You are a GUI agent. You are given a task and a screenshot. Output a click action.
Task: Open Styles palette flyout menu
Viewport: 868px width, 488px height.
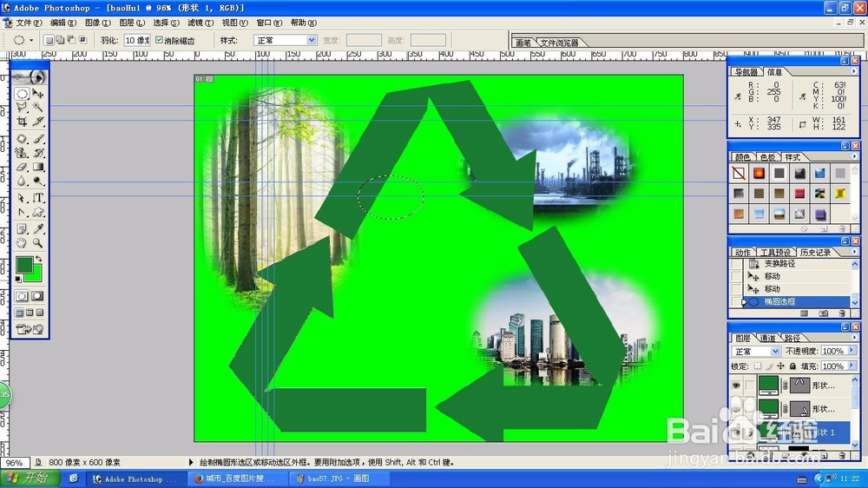853,157
